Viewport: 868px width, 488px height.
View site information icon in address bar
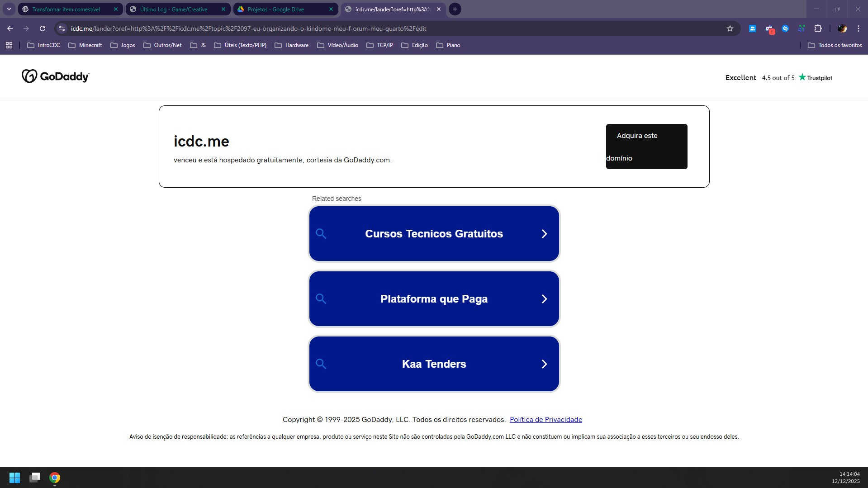pyautogui.click(x=62, y=28)
